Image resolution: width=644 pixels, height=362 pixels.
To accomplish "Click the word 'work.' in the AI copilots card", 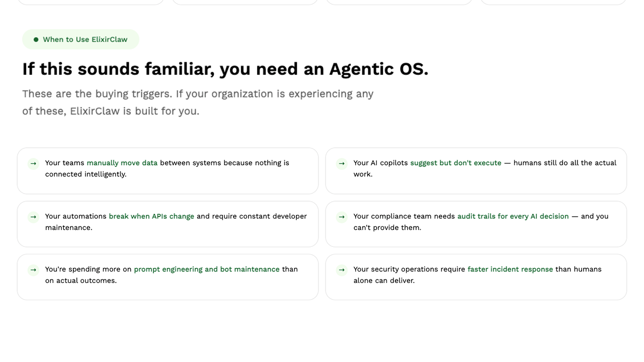I will (363, 174).
